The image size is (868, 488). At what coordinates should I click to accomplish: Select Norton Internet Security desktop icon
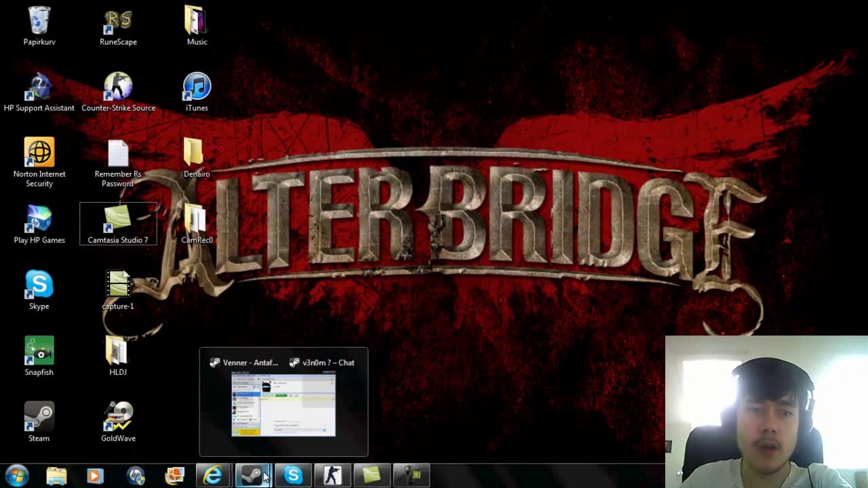pyautogui.click(x=39, y=153)
